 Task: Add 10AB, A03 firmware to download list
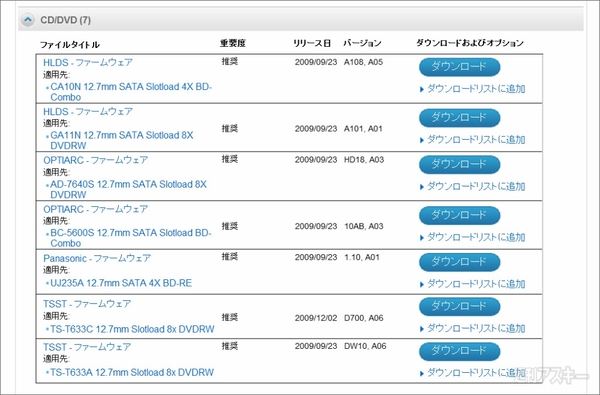click(473, 238)
